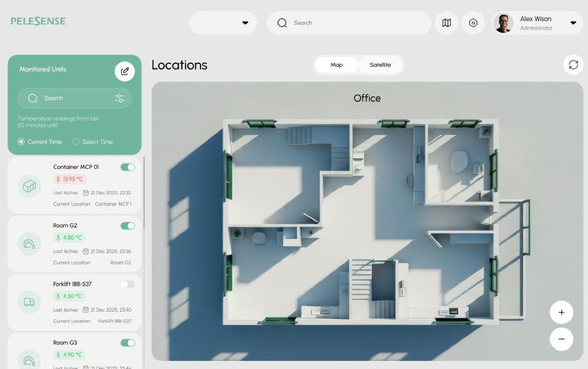Click the magnifier icon in Monitored Units search
This screenshot has width=588, height=369.
pyautogui.click(x=33, y=98)
